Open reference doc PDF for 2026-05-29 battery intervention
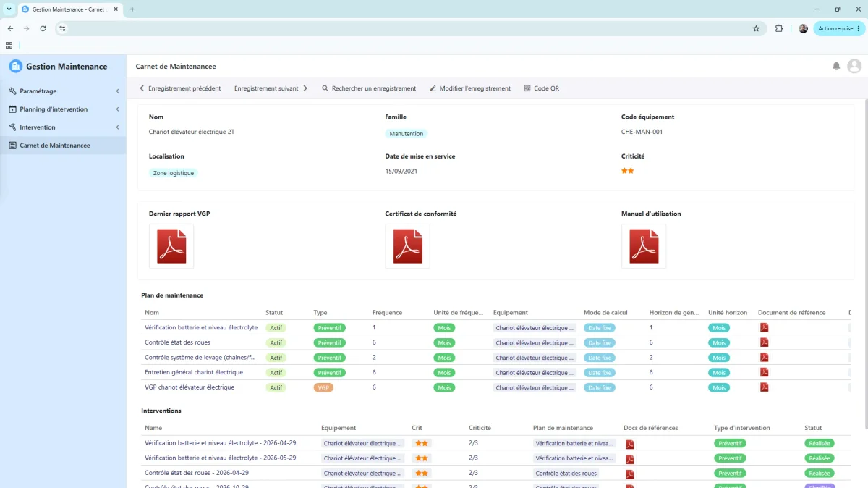Image resolution: width=868 pixels, height=488 pixels. coord(630,459)
